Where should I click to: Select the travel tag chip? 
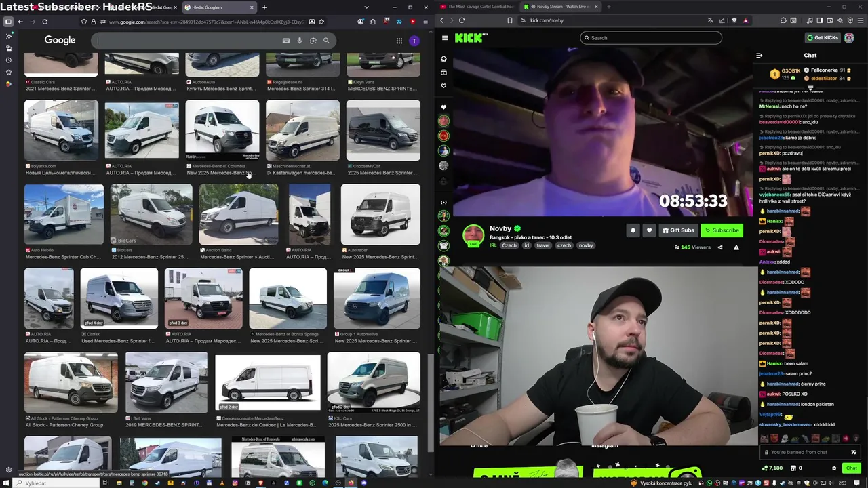click(x=543, y=245)
